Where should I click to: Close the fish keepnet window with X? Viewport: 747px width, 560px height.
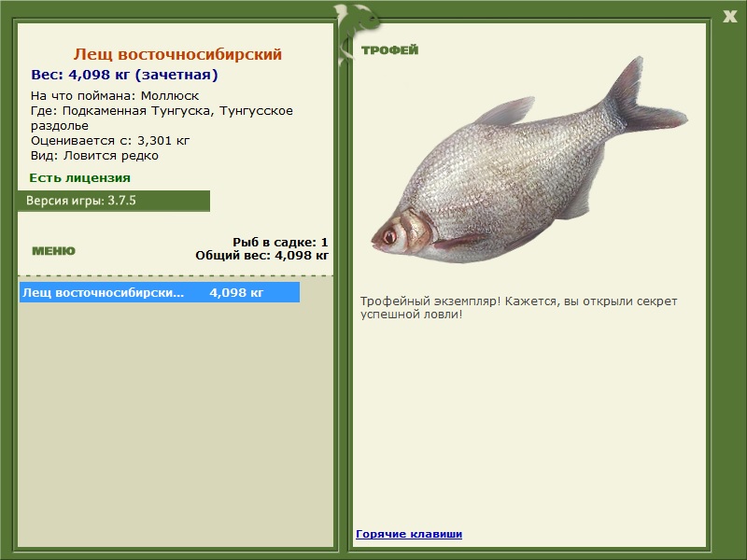(729, 17)
